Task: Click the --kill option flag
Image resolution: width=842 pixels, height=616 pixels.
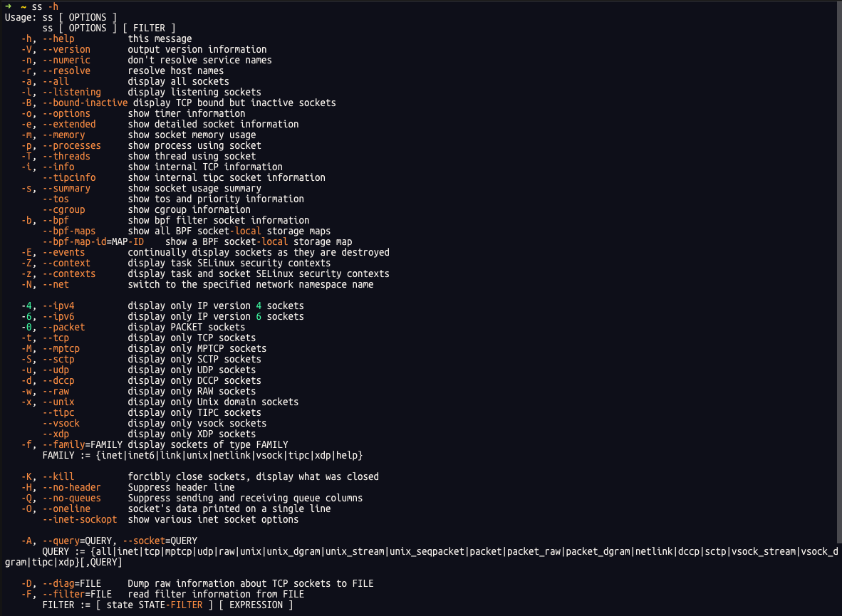Action: (58, 476)
